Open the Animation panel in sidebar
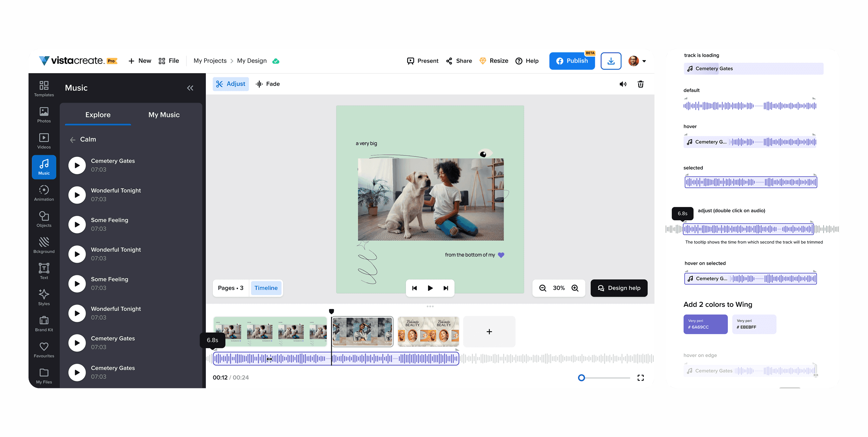 pyautogui.click(x=44, y=193)
